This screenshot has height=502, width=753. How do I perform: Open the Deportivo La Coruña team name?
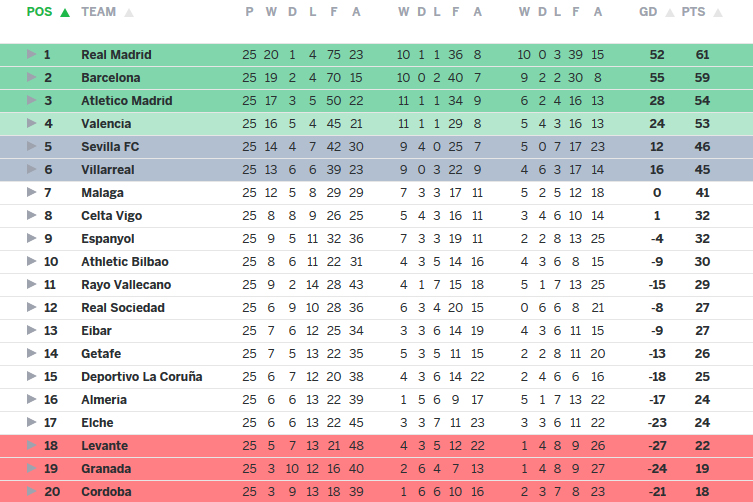142,377
